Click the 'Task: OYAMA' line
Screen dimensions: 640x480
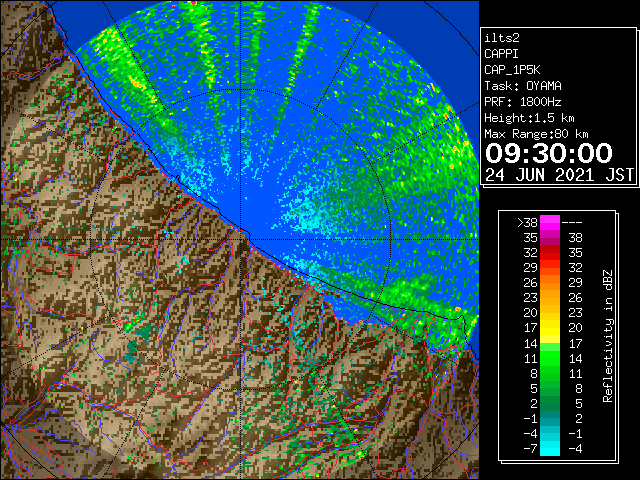(x=523, y=86)
